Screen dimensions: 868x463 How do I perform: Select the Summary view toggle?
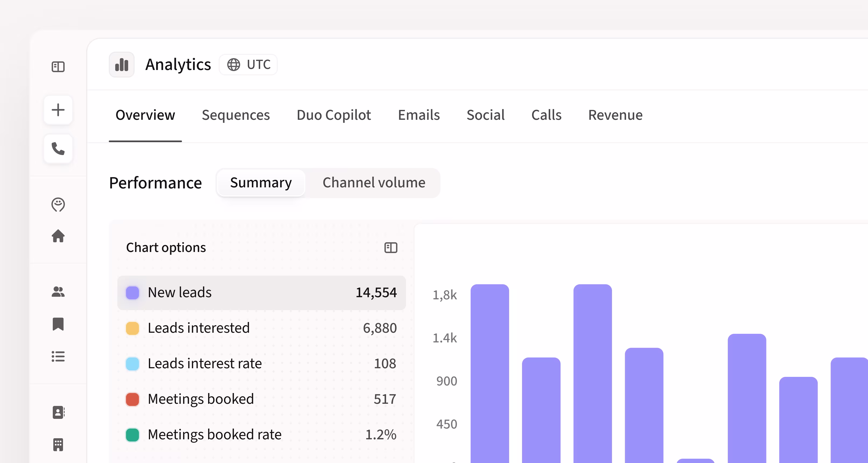pos(261,183)
